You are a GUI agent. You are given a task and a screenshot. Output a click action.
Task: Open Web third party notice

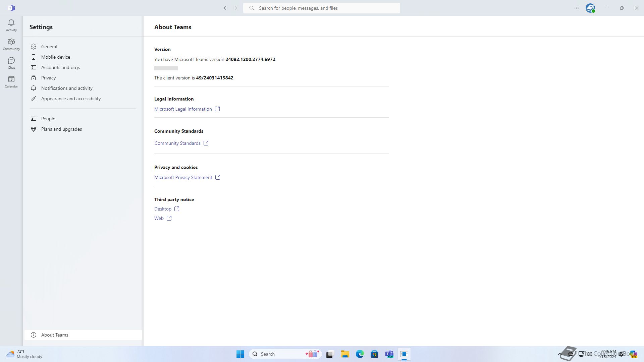coord(159,218)
